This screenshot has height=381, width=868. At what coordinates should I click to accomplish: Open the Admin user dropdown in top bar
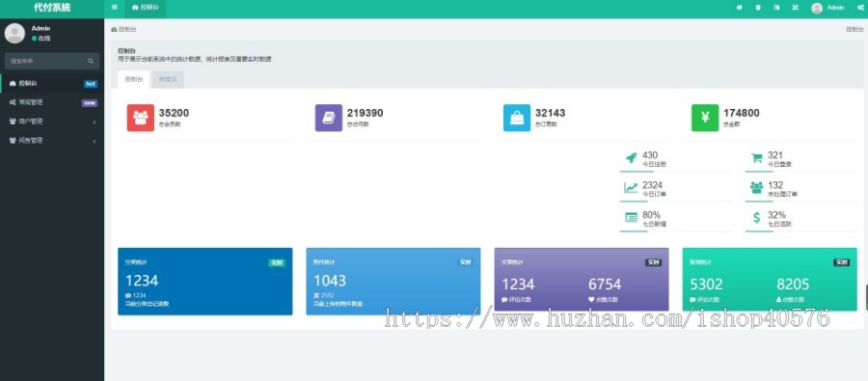click(x=828, y=8)
